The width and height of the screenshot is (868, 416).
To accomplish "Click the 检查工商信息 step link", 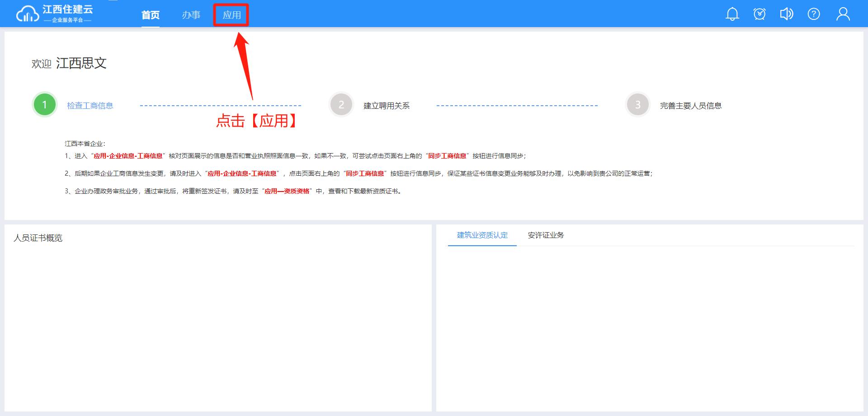I will [90, 106].
